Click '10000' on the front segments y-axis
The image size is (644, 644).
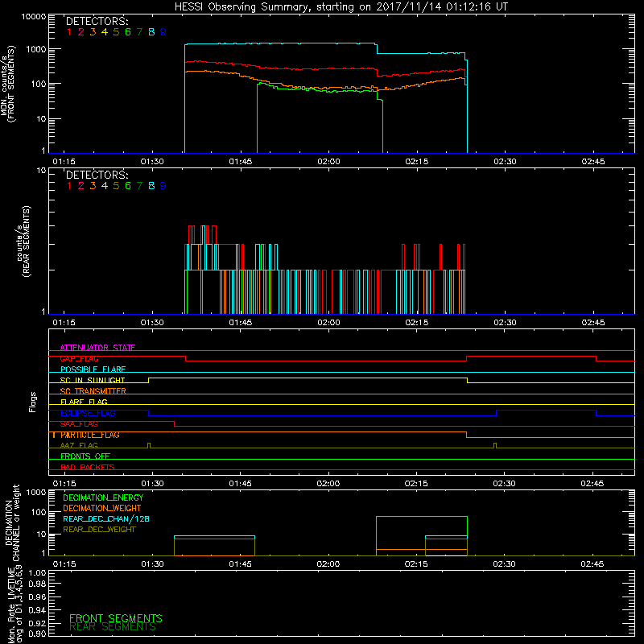34,16
